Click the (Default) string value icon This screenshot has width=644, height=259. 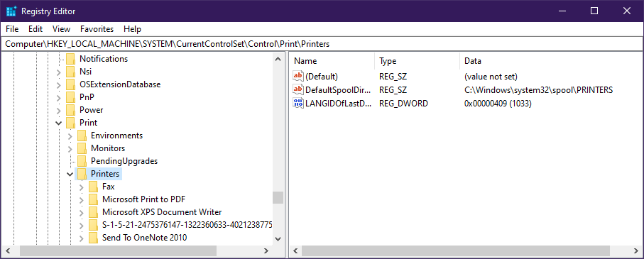pos(298,76)
